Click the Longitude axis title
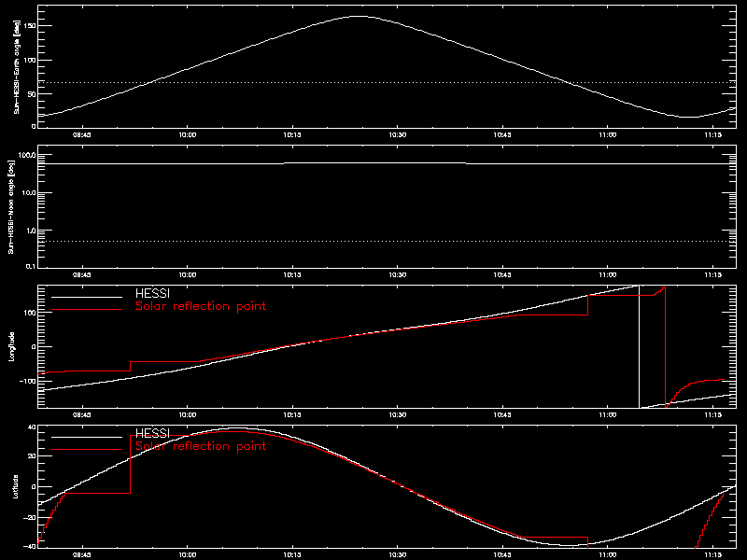747x560 pixels. [x=12, y=346]
